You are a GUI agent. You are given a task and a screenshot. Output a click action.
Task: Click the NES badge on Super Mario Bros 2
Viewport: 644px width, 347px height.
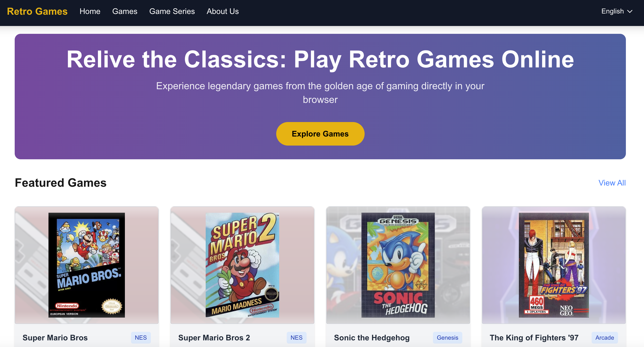coord(296,337)
